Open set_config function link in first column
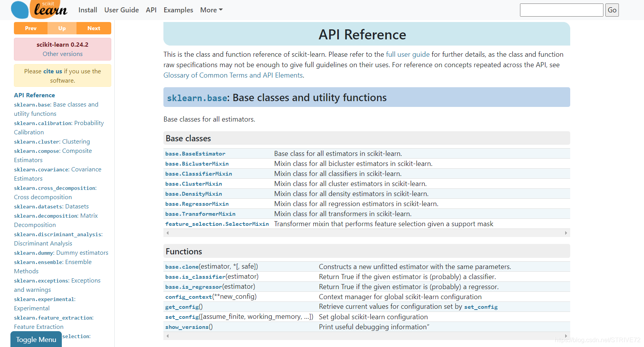The width and height of the screenshot is (644, 347). click(182, 317)
